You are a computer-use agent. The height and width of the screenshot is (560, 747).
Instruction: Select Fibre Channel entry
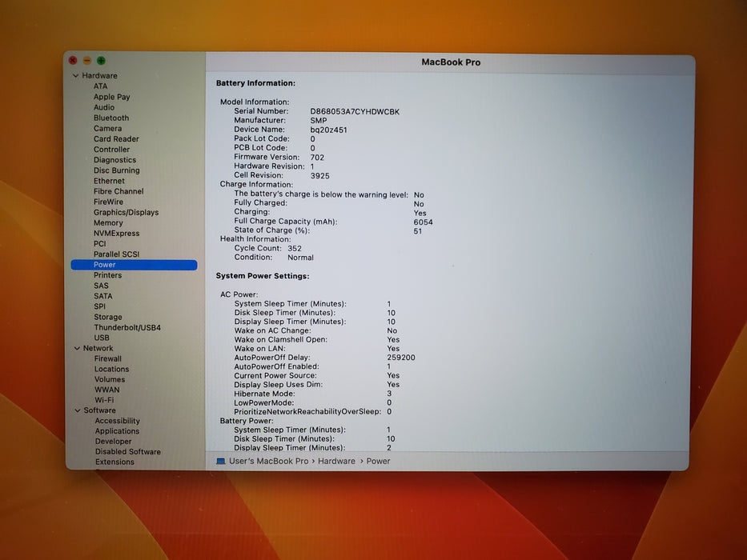click(118, 191)
